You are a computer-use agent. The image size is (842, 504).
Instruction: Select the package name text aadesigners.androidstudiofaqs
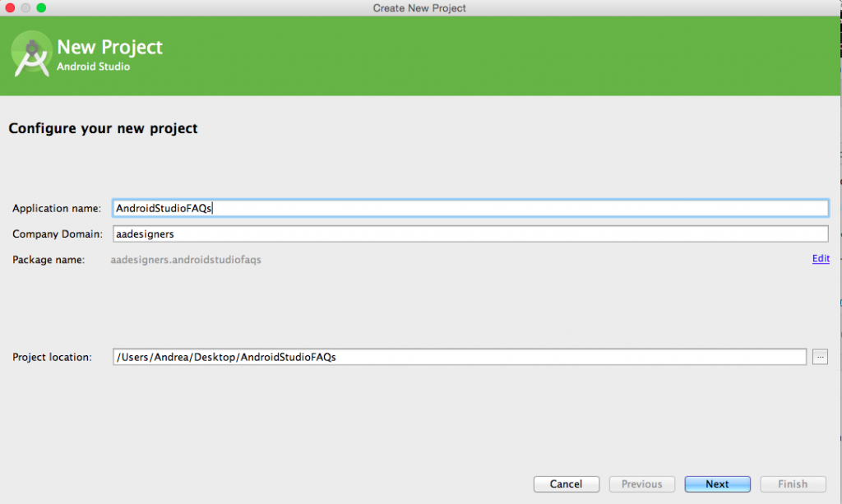tap(186, 260)
